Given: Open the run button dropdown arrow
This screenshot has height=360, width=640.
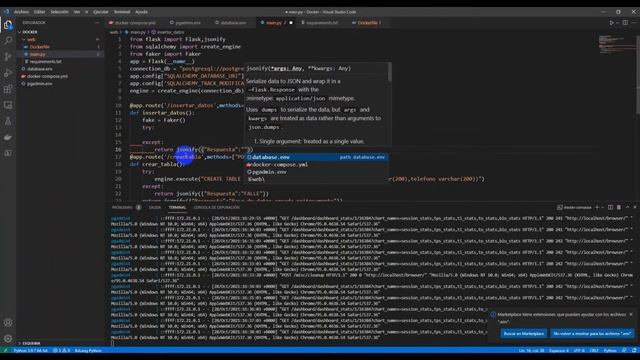Looking at the screenshot, I should click(x=617, y=23).
